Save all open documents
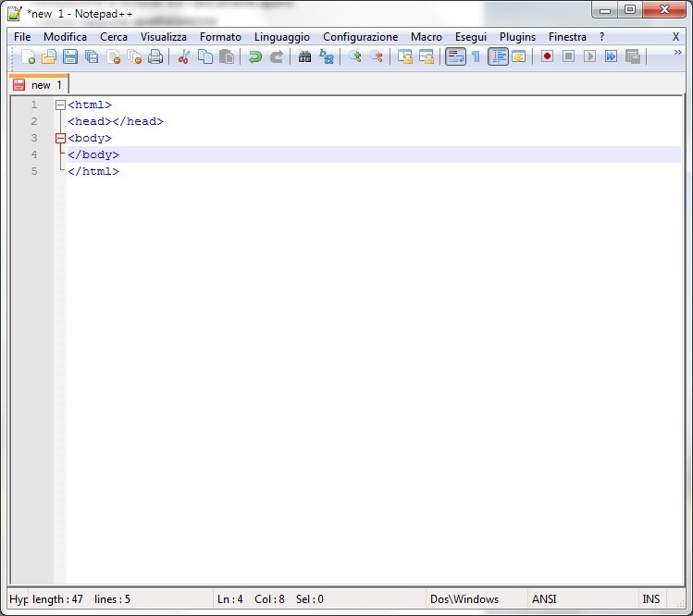Image resolution: width=693 pixels, height=616 pixels. click(92, 56)
